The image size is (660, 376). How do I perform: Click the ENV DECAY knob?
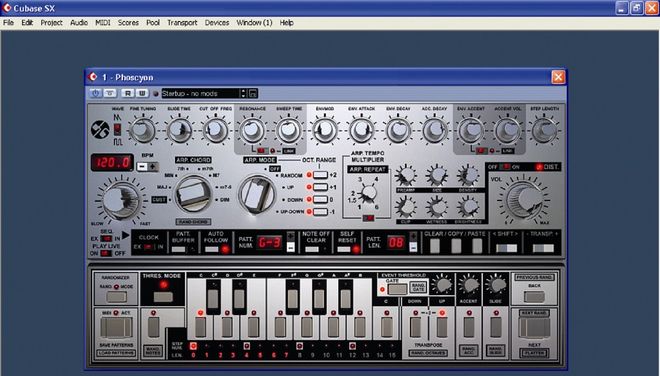tap(398, 130)
